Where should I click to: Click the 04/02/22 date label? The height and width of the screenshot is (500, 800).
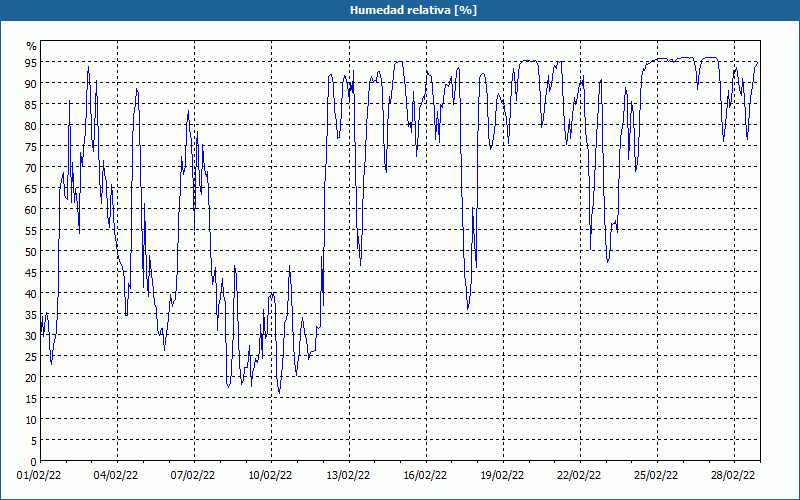[x=116, y=476]
